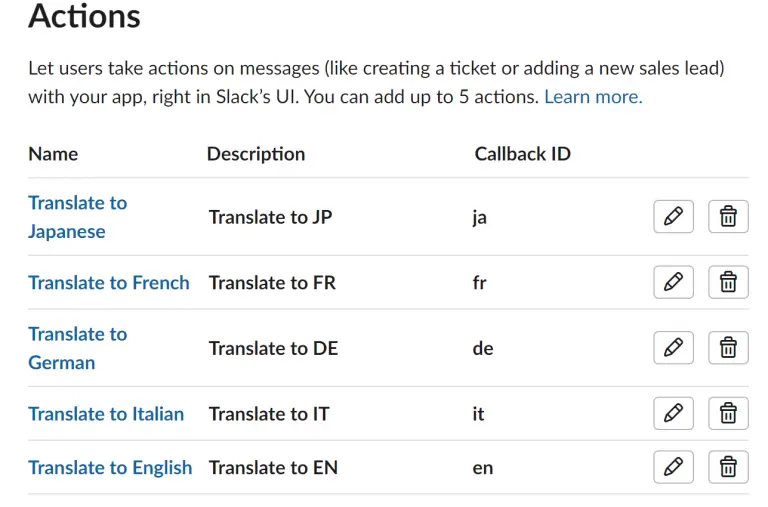768x507 pixels.
Task: Select the Translate to JP description text
Action: [x=270, y=217]
